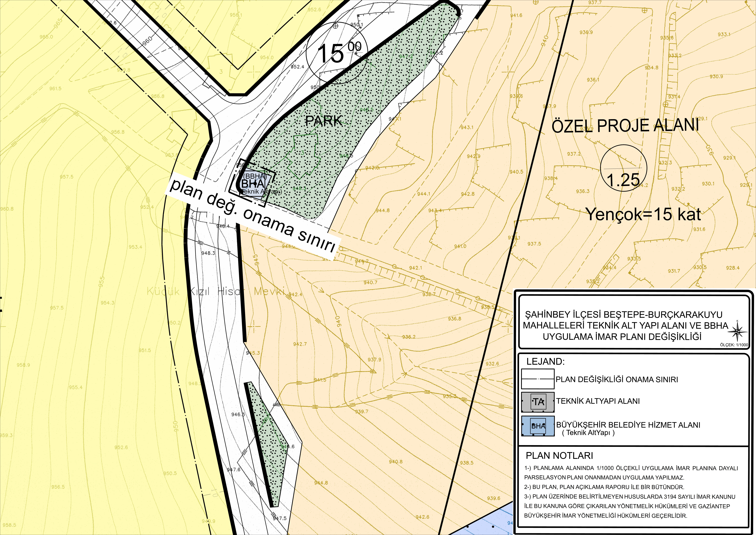Click spot height 953.4

[135, 247]
